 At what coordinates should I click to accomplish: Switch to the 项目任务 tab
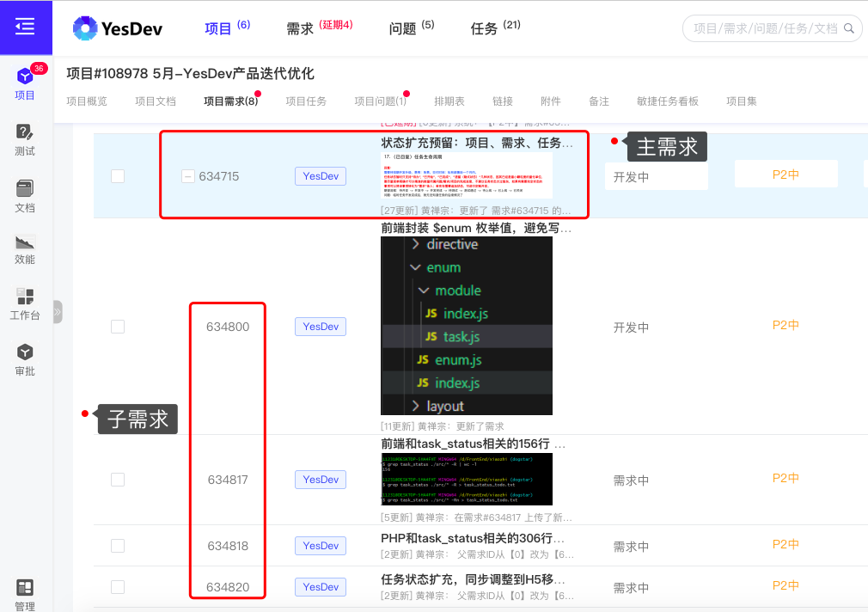(306, 101)
